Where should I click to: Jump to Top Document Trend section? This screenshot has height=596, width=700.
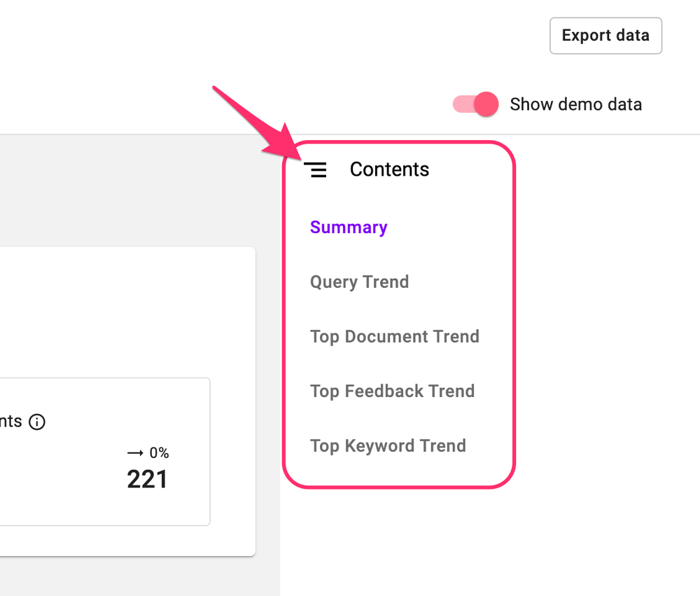395,336
